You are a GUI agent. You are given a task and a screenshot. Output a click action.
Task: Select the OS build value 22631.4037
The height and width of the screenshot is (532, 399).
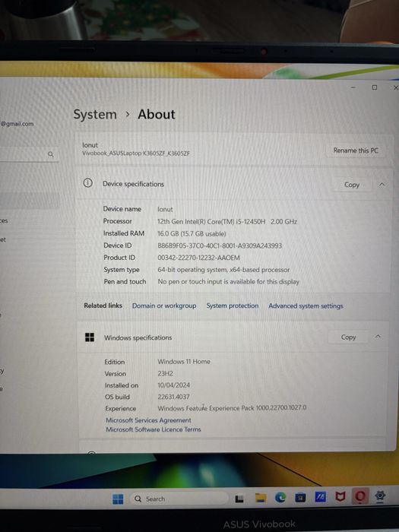[174, 397]
